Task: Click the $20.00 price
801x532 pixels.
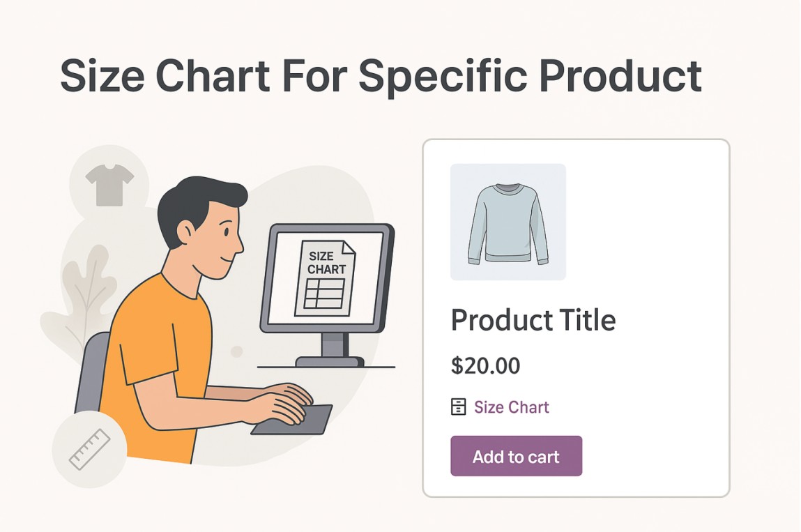Action: [485, 366]
